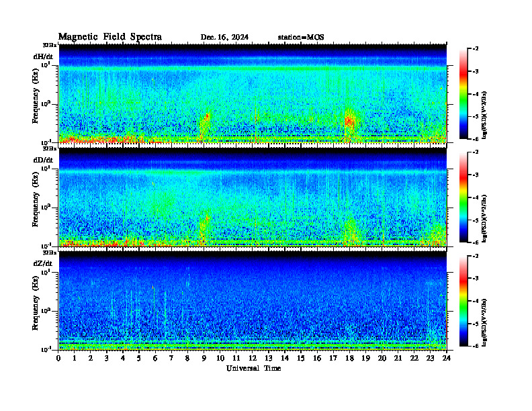Image resolution: width=532 pixels, height=411 pixels.
Task: Click the dD/dt panel label
Action: pyautogui.click(x=43, y=160)
